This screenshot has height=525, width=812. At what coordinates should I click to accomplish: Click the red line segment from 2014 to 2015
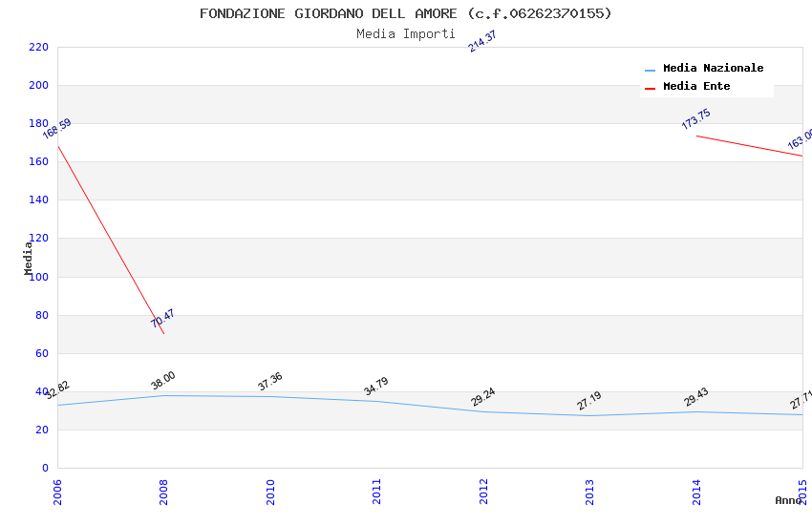click(x=749, y=146)
